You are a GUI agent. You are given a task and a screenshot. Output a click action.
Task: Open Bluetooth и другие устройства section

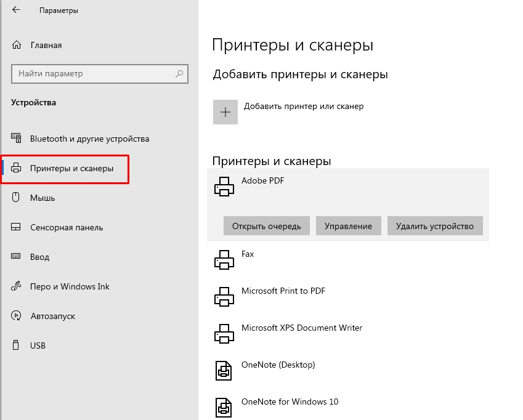click(x=89, y=139)
